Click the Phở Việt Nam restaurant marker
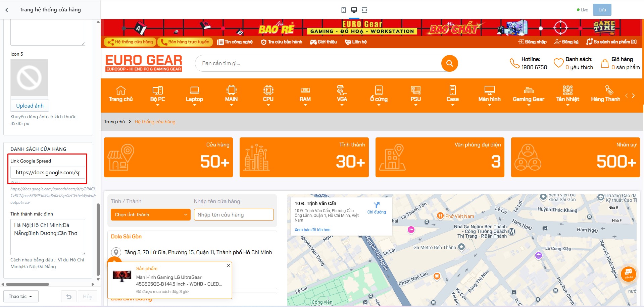Viewport: 644px width, 307px height. (440, 216)
